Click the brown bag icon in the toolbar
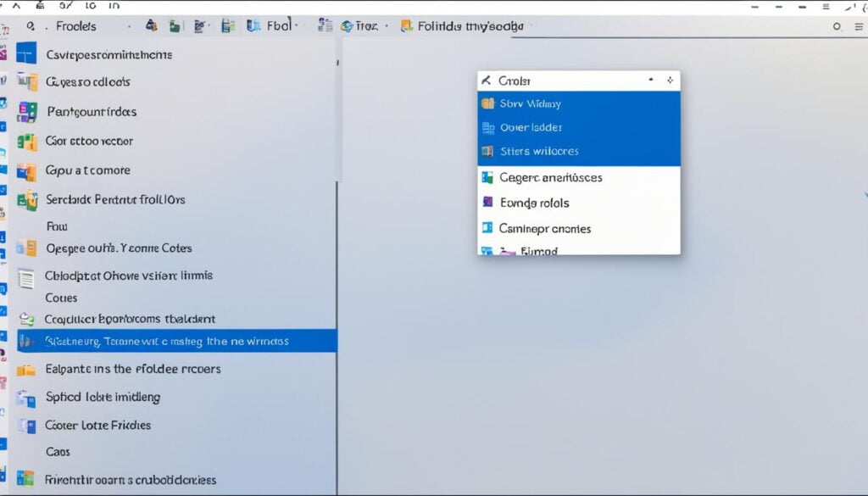Screen dimensions: 868x496 coord(151,25)
